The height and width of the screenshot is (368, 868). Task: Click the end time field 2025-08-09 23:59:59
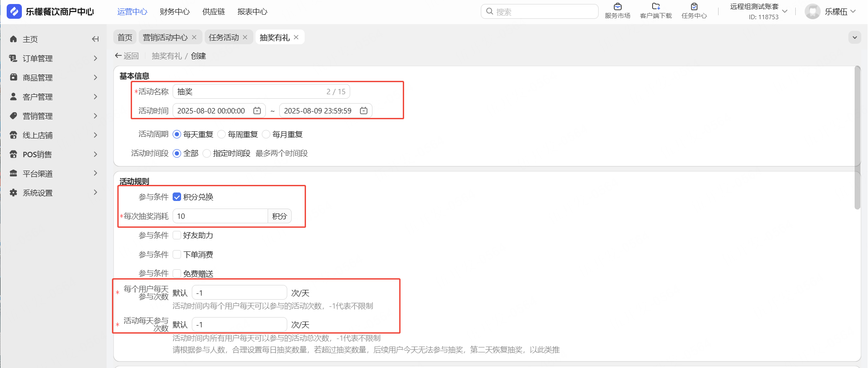326,111
